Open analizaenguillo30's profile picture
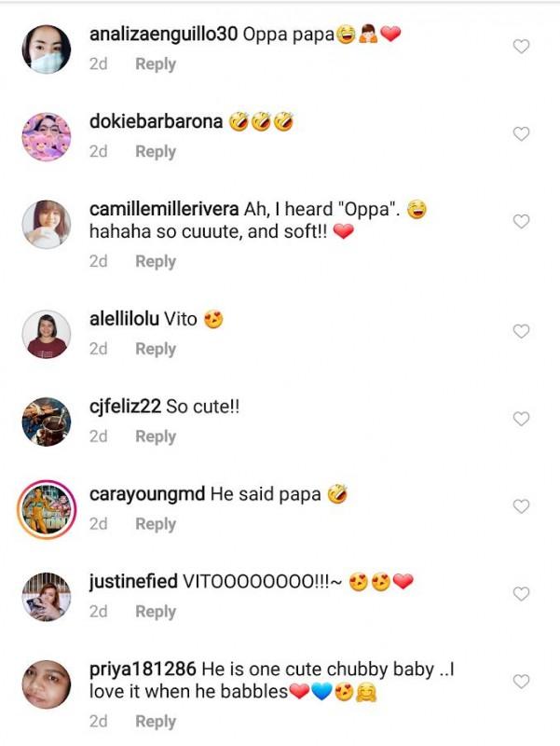Screen dimensions: 560x746 coord(46,48)
